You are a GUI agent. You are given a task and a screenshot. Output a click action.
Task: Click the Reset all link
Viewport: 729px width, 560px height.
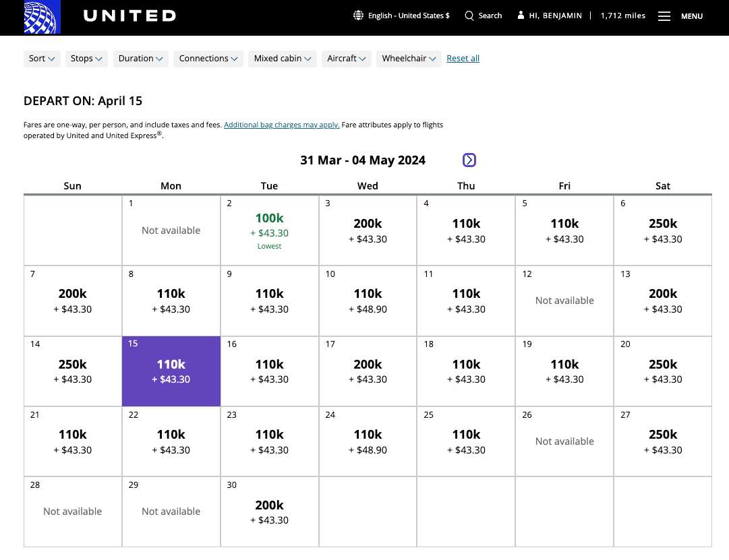pyautogui.click(x=463, y=59)
